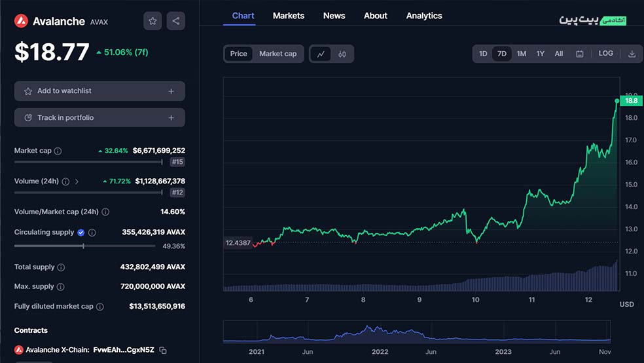
Task: Open the Chart tab
Action: click(x=243, y=16)
